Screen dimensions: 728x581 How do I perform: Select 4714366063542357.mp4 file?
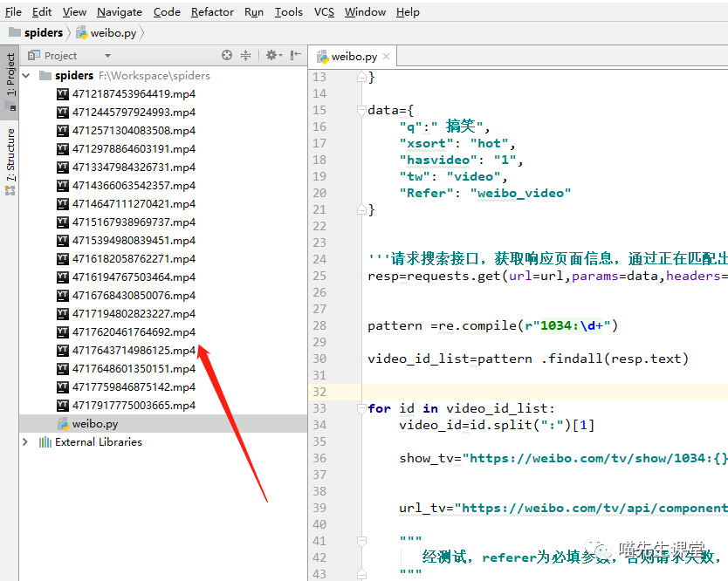(134, 186)
